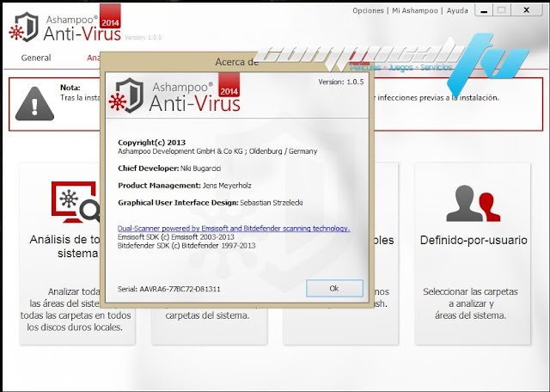Open the Mi Ashampoo menu

pos(414,10)
